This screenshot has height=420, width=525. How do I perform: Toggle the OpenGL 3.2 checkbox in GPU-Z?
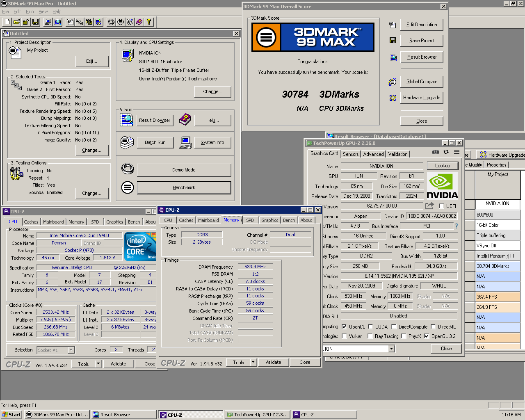pos(427,336)
